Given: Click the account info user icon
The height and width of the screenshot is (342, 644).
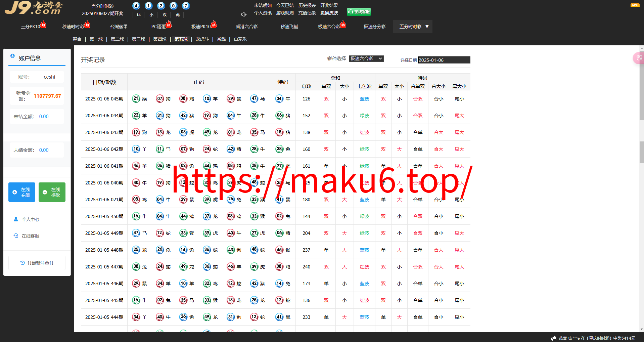Looking at the screenshot, I should [12, 56].
